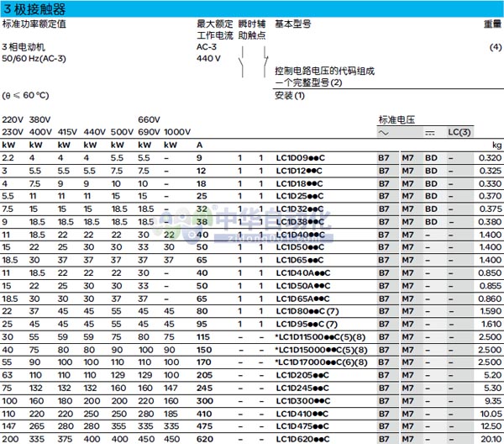Click the weight value 0.320
Viewport: 504px width, 444px height.
[x=490, y=158]
